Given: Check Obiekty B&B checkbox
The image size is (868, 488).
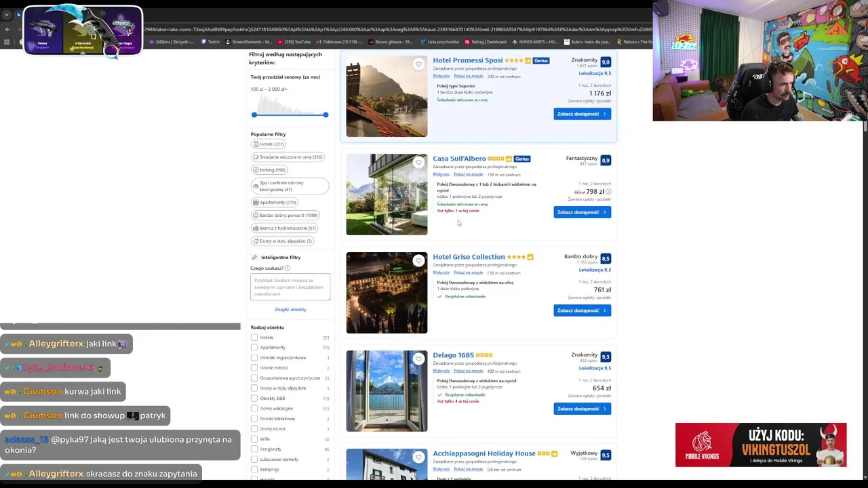Looking at the screenshot, I should (x=254, y=399).
